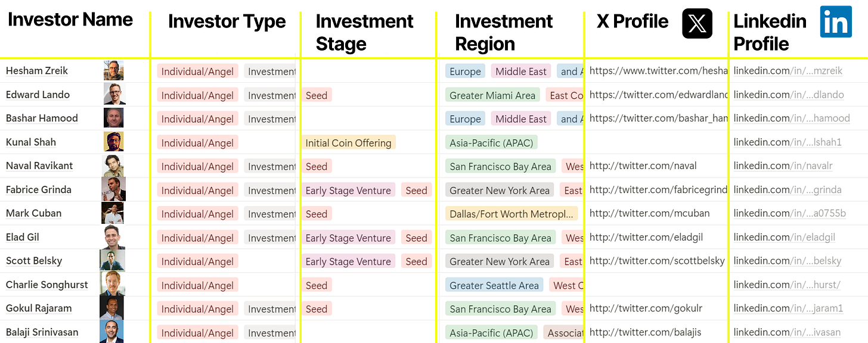Open http://twitter.com/gokulr link
This screenshot has width=868, height=343.
[x=646, y=308]
